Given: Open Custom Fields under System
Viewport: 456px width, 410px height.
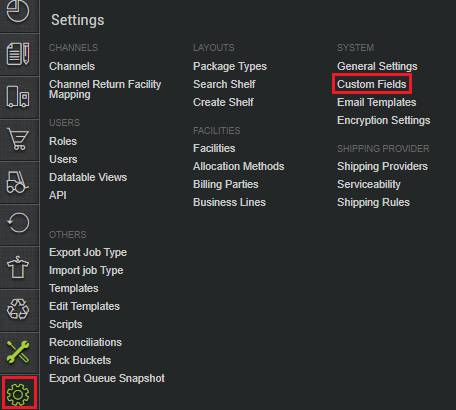Looking at the screenshot, I should [372, 84].
